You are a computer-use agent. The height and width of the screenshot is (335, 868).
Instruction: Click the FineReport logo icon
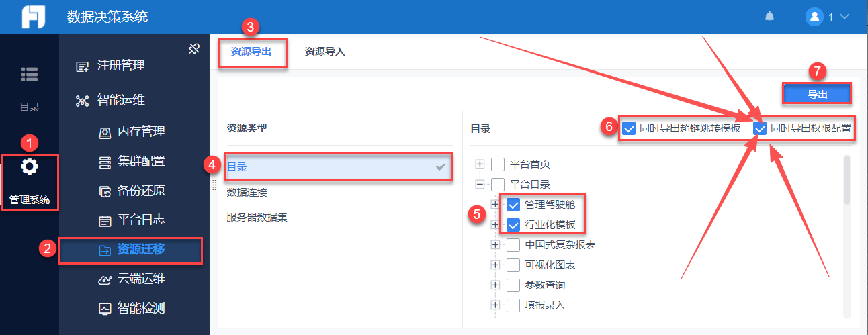click(32, 17)
